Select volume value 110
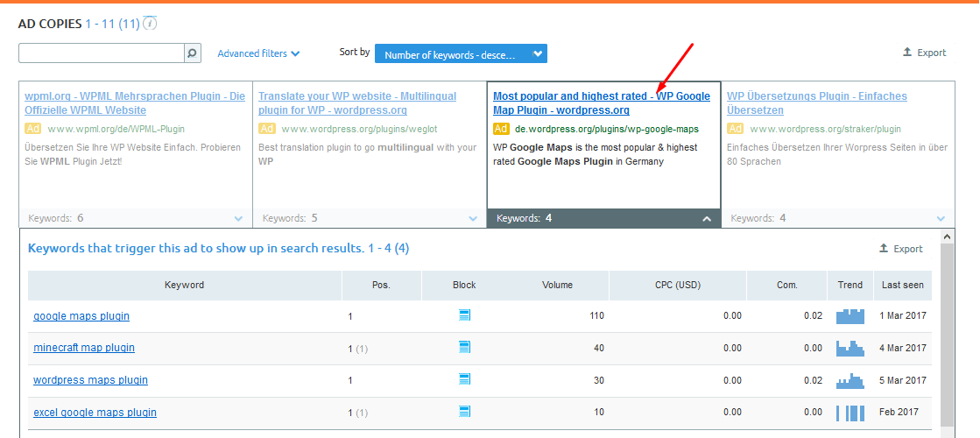 tap(597, 316)
